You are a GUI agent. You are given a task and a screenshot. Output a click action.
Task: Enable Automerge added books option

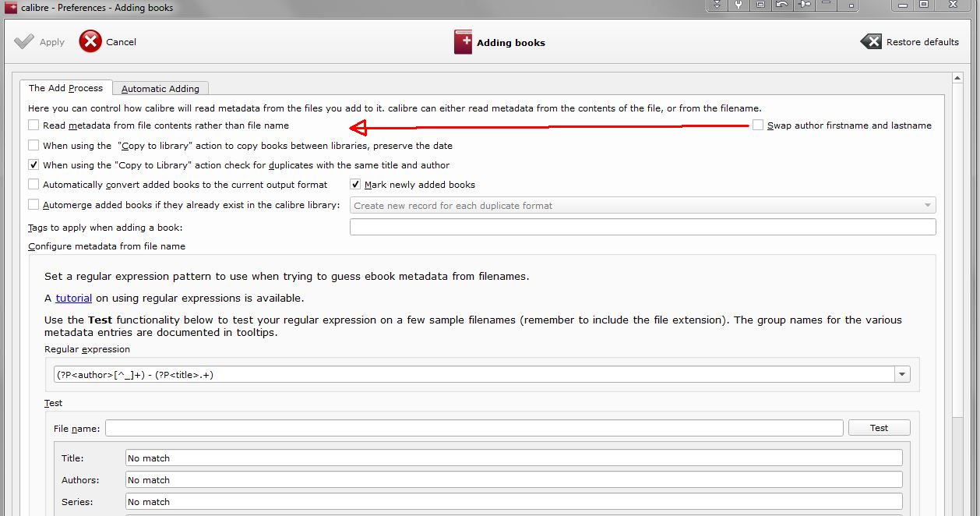pos(33,205)
